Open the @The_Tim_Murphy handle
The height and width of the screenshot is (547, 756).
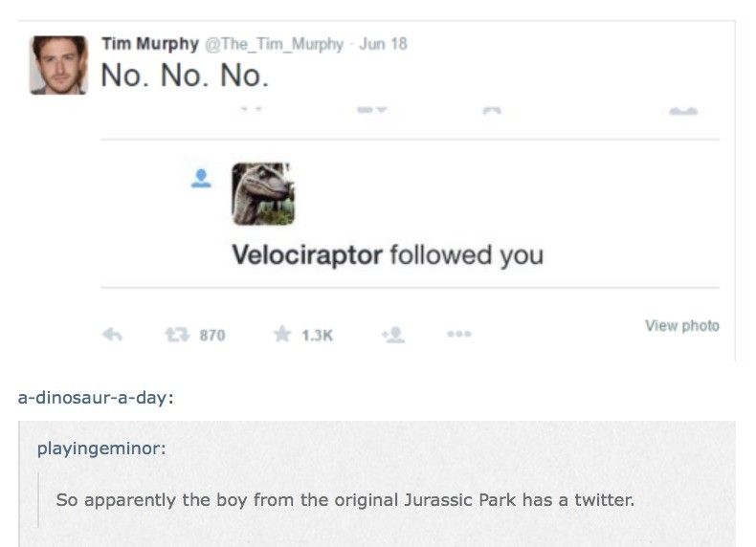pos(275,44)
